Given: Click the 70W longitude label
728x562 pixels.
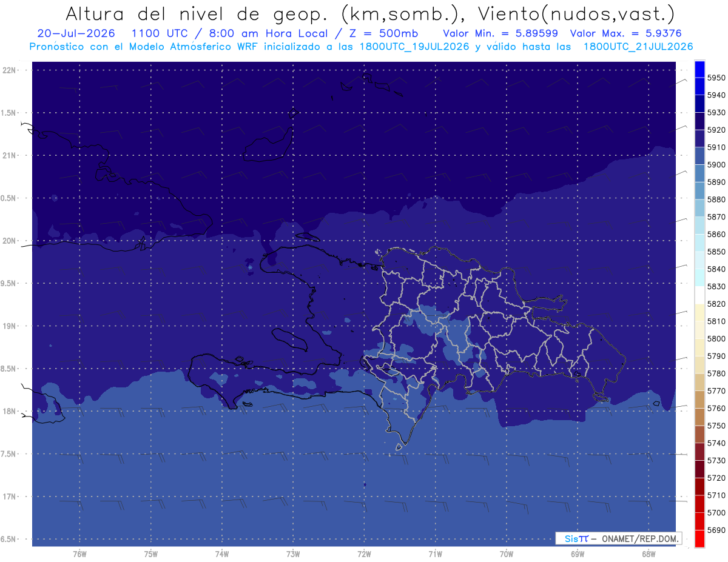Looking at the screenshot, I should pos(507,554).
